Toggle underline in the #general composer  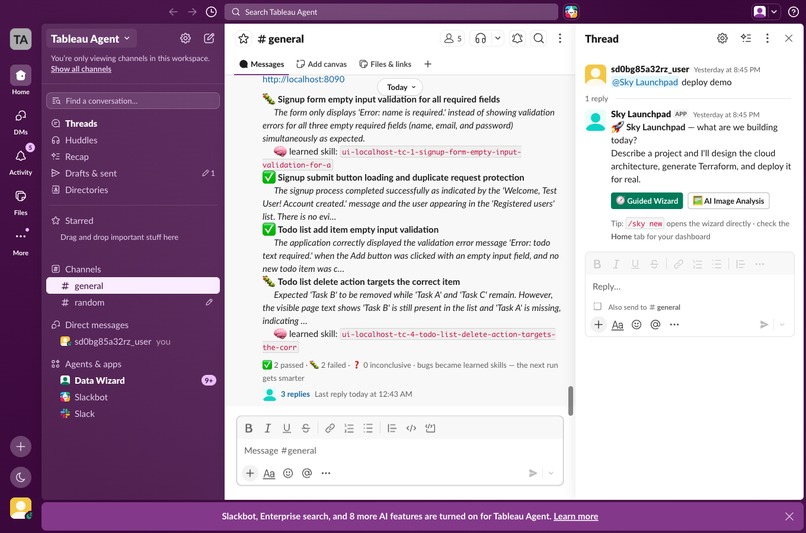pos(287,428)
